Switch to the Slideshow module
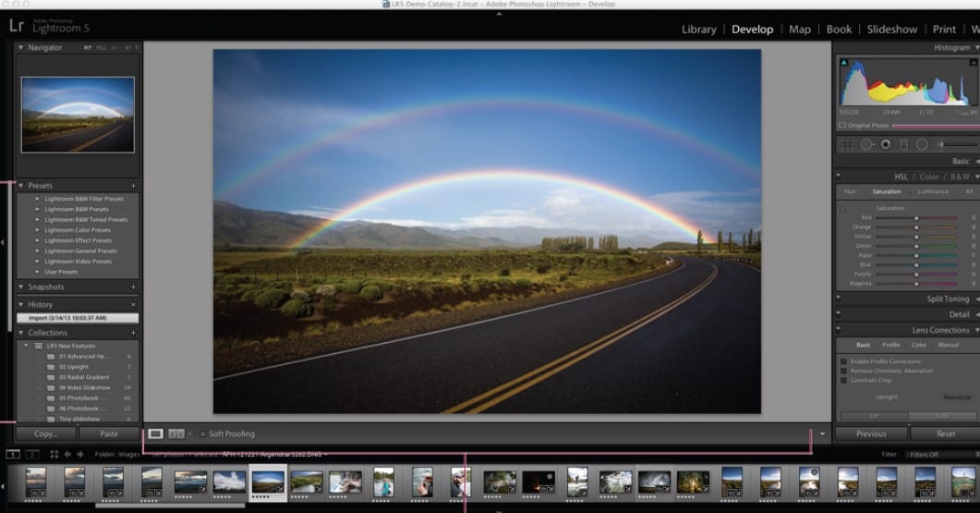This screenshot has height=513, width=980. click(892, 30)
